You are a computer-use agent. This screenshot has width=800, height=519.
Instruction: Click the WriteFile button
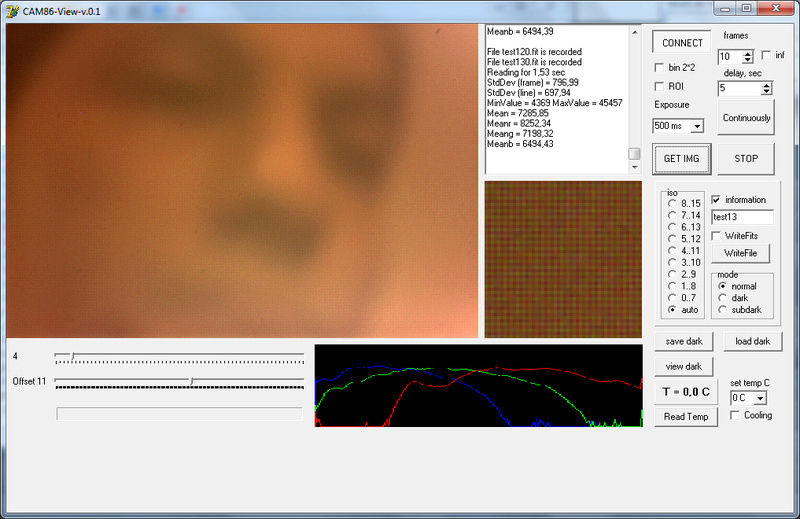coord(740,253)
